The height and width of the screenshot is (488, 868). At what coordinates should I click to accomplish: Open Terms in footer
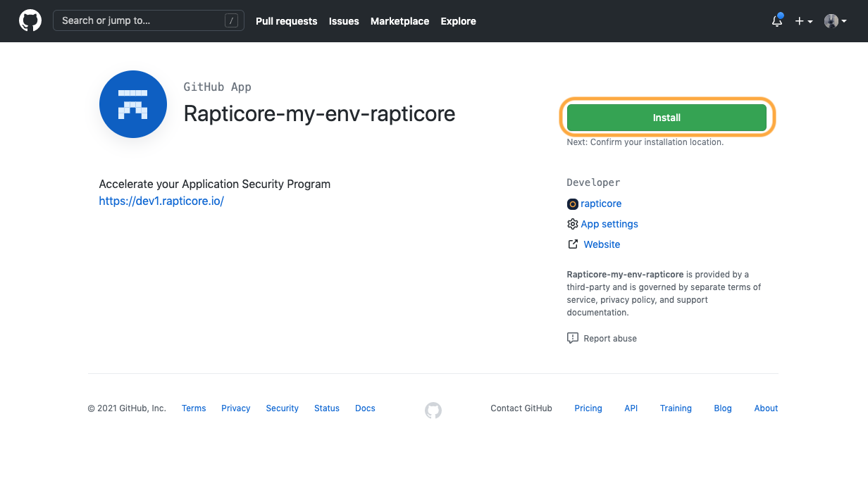(x=194, y=408)
